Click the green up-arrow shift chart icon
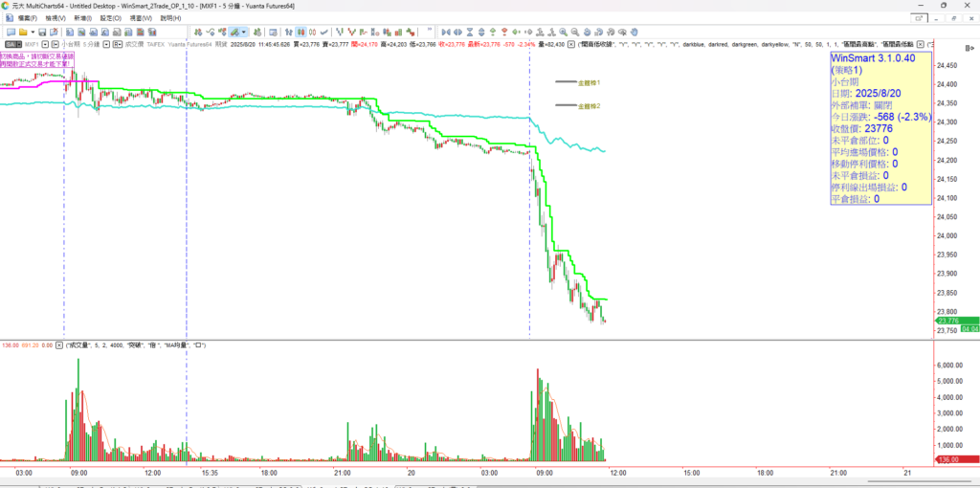The height and width of the screenshot is (488, 980). (493, 32)
